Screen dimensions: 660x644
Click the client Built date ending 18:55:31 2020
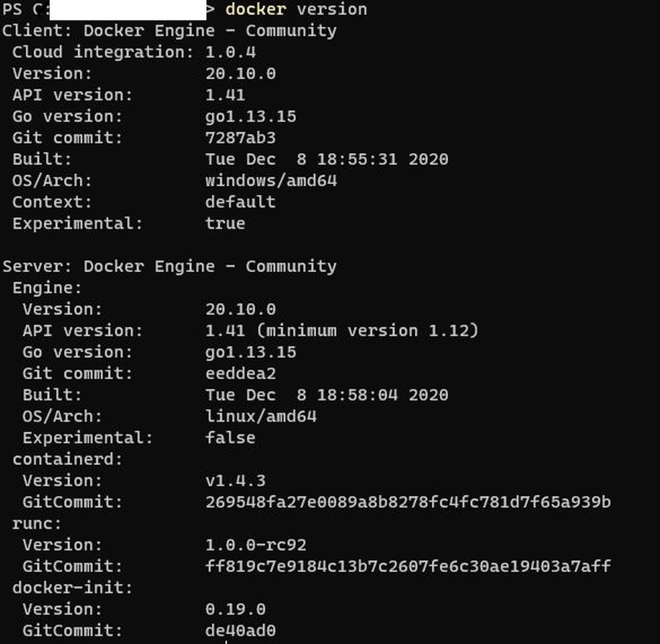(x=327, y=159)
